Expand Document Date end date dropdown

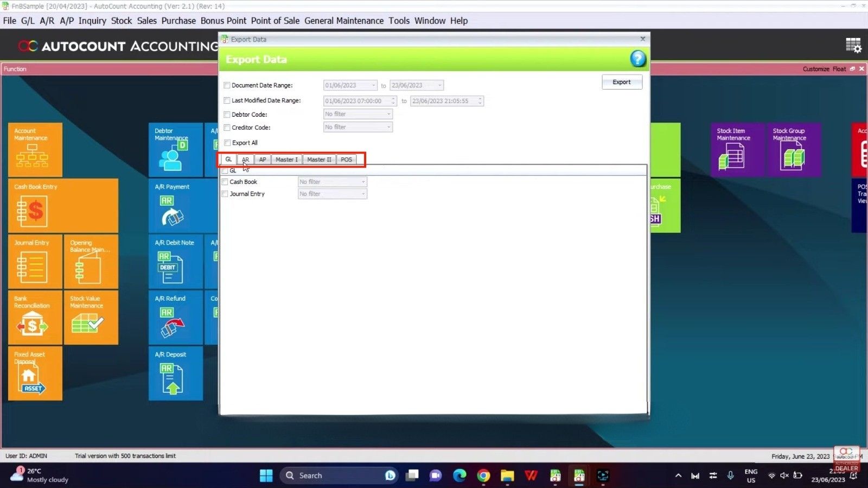click(439, 85)
